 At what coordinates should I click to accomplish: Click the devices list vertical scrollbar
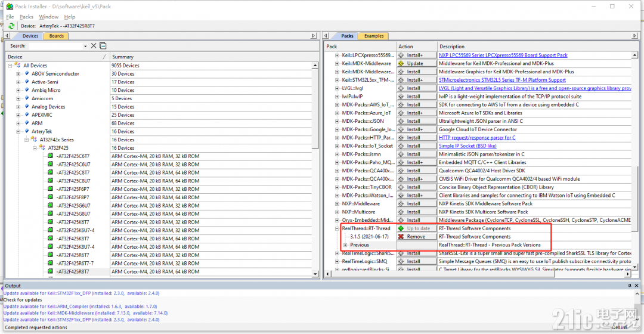pos(315,169)
